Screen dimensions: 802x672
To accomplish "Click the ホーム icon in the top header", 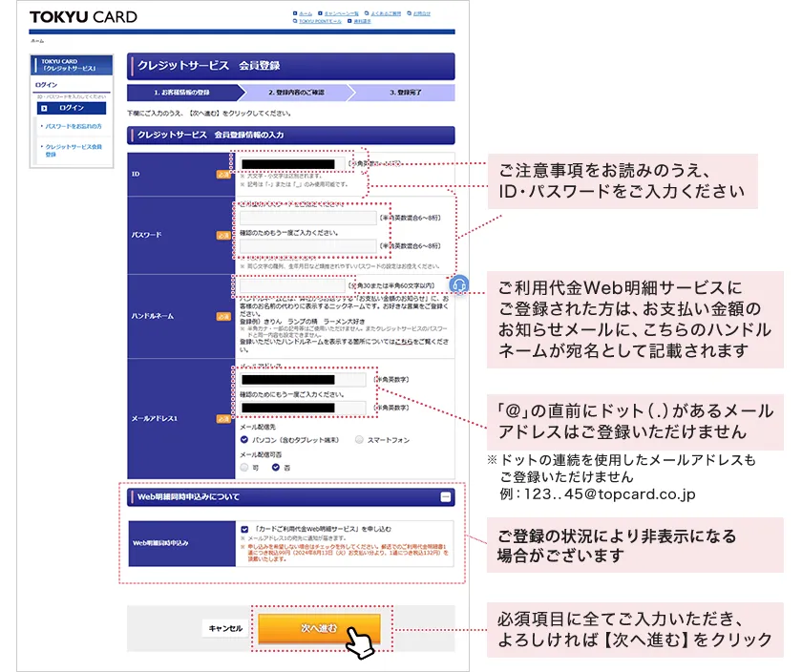I will pyautogui.click(x=297, y=13).
